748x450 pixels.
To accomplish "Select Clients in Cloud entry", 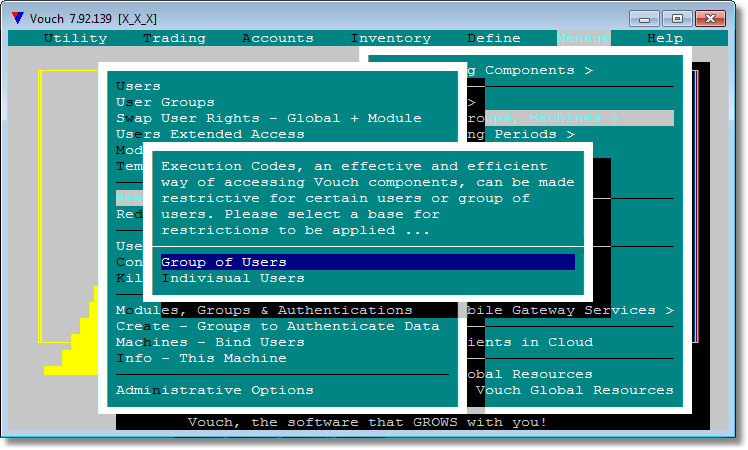I will click(530, 342).
